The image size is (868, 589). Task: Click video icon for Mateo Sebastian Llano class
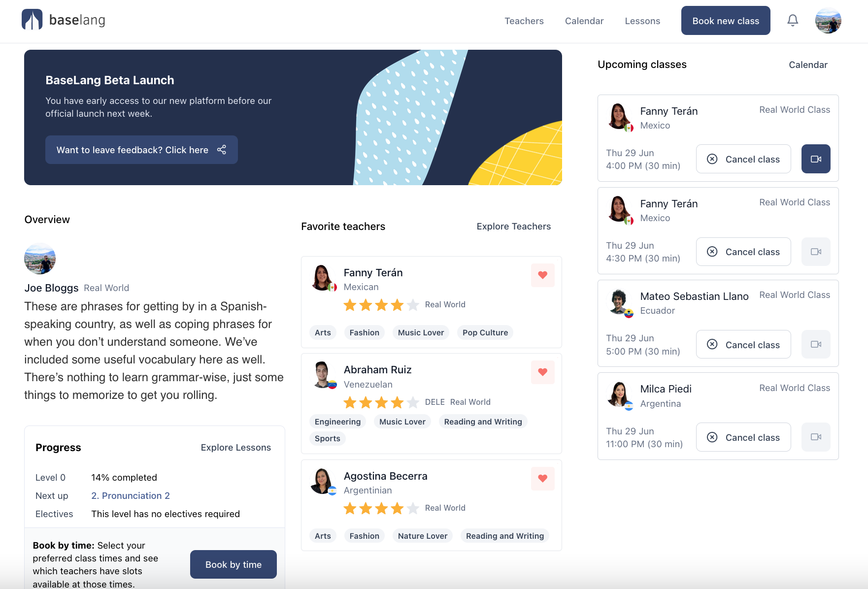point(816,344)
